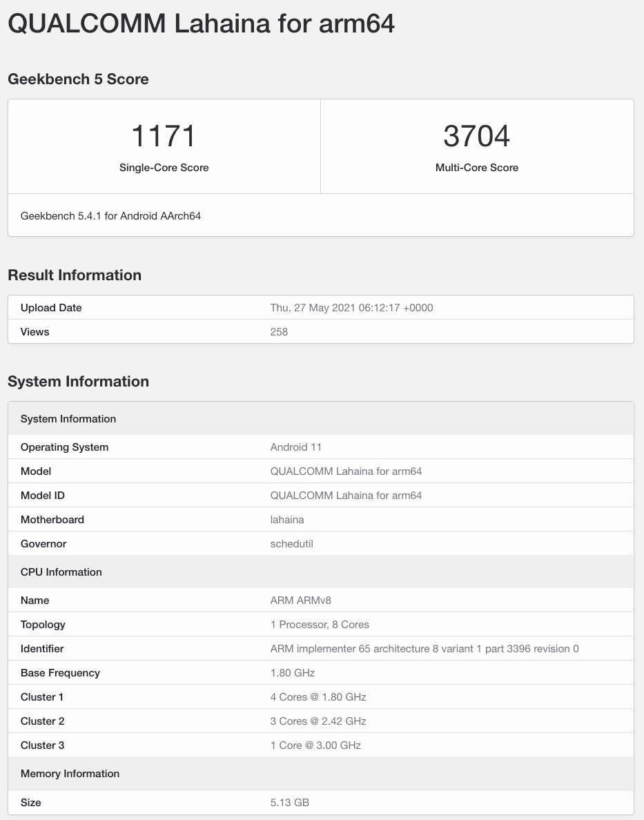Click the Views label
The image size is (644, 820).
(35, 331)
